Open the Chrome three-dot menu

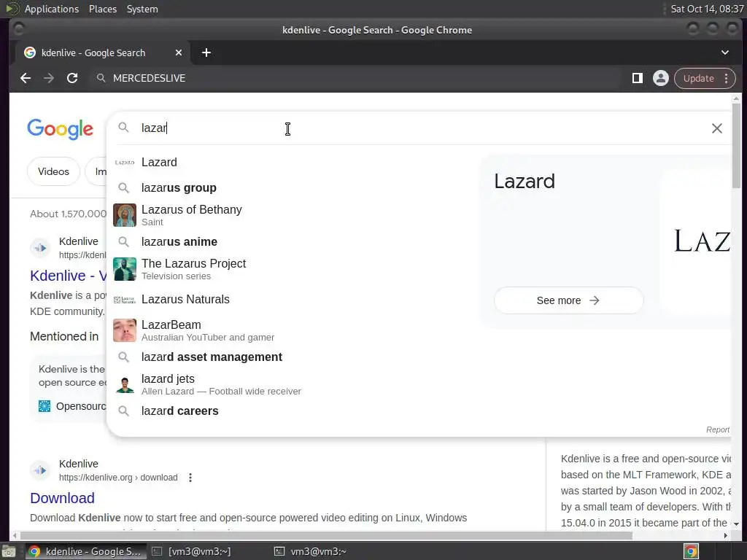click(726, 78)
